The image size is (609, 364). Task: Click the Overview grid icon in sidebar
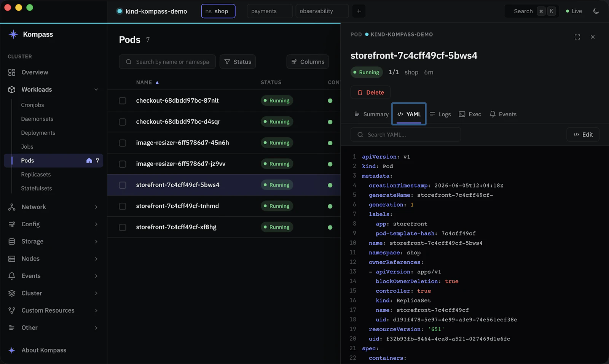click(x=12, y=72)
